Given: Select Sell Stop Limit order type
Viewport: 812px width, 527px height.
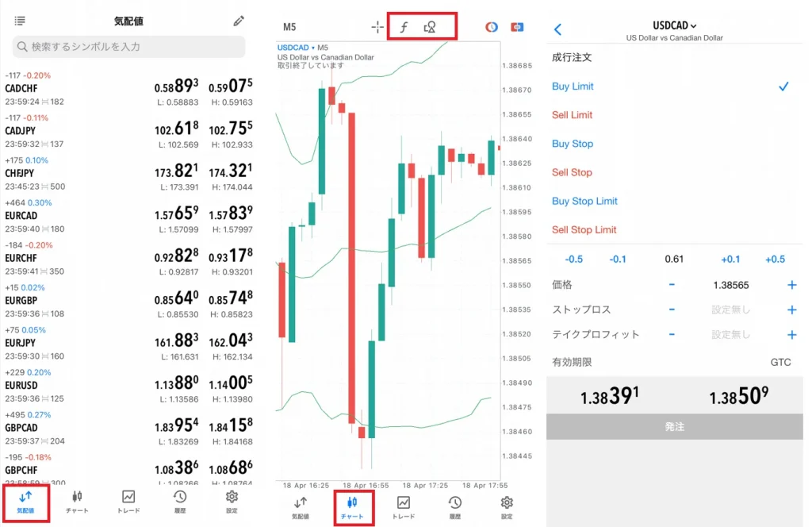Looking at the screenshot, I should (584, 229).
